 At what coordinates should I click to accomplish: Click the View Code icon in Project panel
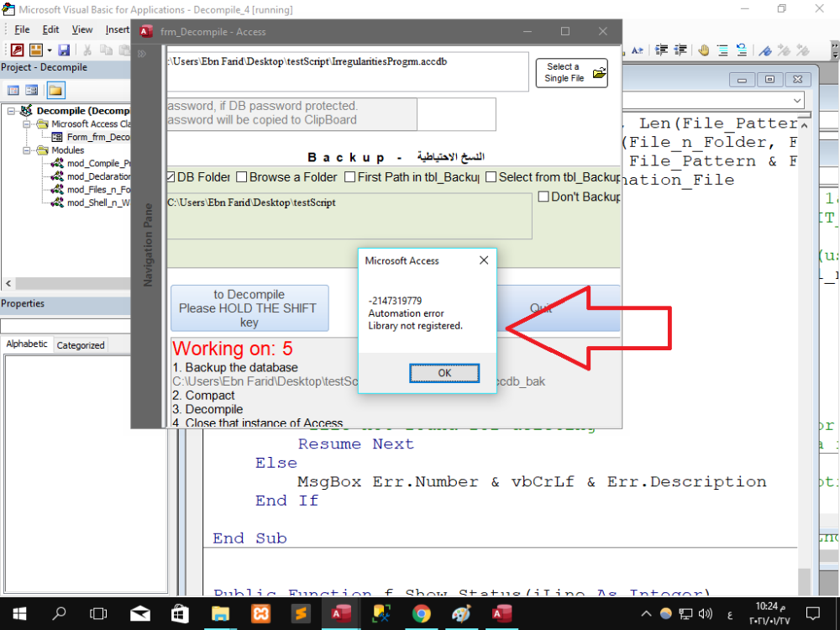(x=13, y=90)
